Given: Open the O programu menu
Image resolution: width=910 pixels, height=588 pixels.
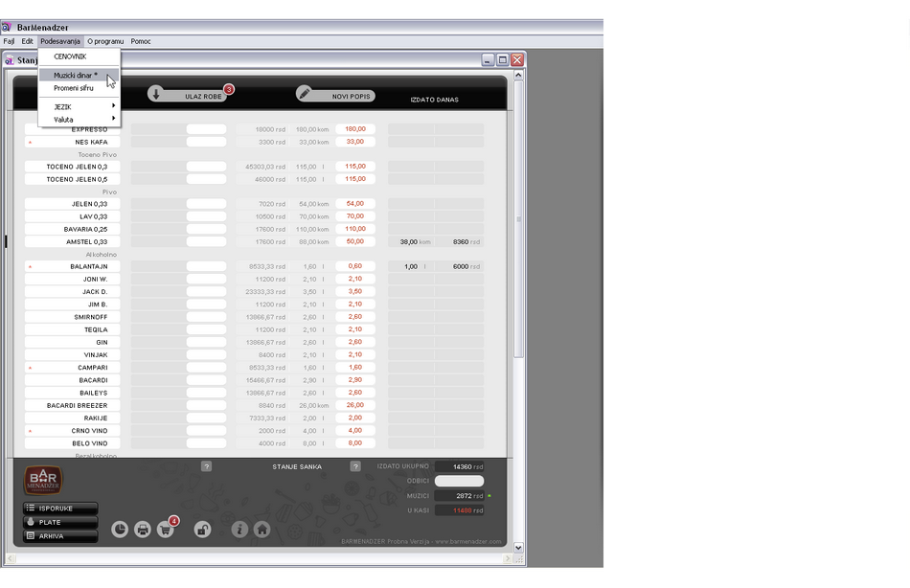Looking at the screenshot, I should click(x=105, y=41).
